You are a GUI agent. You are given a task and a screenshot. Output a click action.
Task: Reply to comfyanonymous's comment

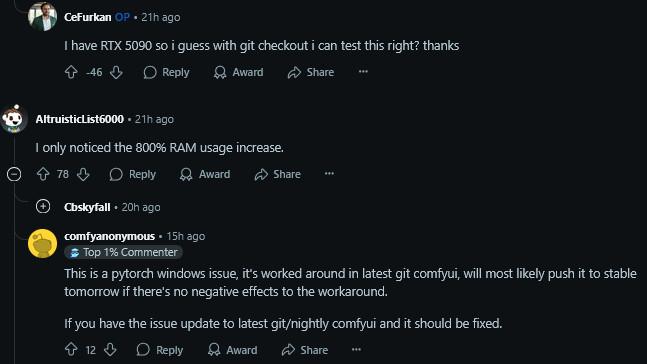160,350
